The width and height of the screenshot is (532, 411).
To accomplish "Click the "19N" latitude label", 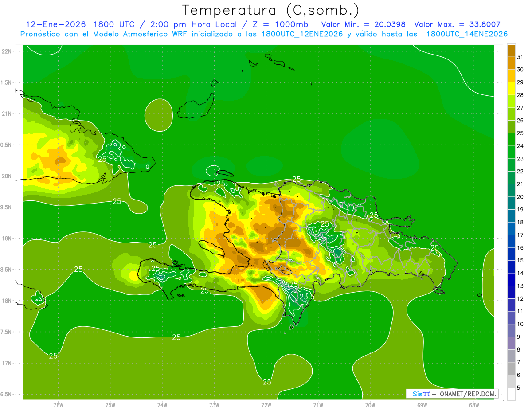I will point(7,239).
